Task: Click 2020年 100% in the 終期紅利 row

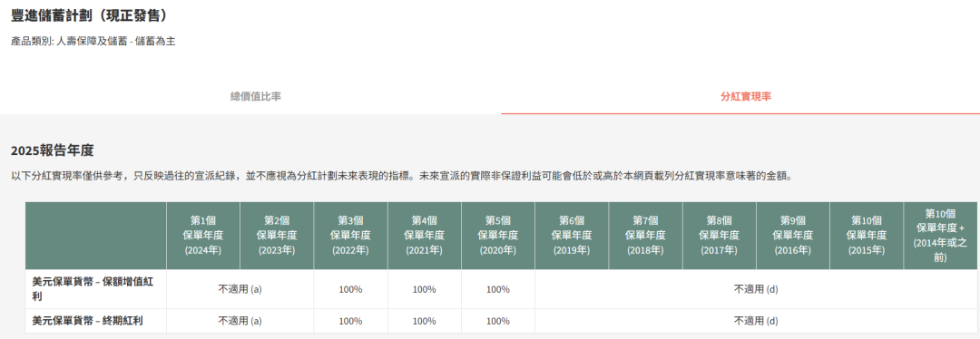Action: tap(498, 321)
